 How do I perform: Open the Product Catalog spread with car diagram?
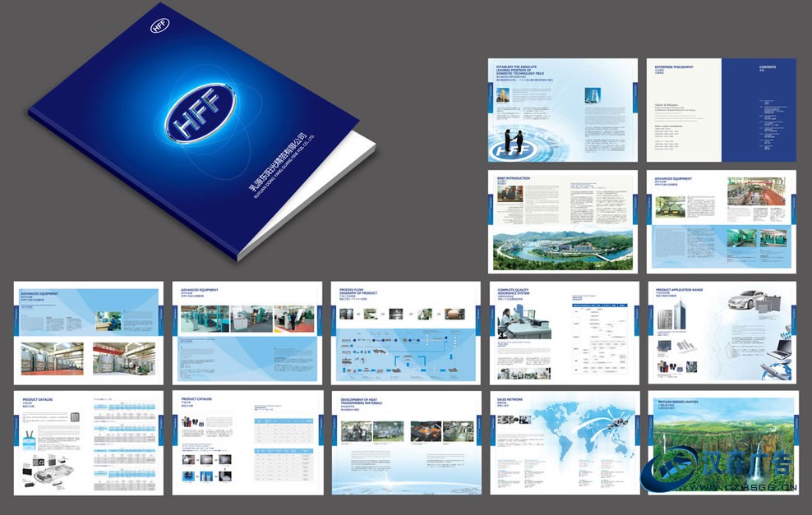tap(89, 443)
